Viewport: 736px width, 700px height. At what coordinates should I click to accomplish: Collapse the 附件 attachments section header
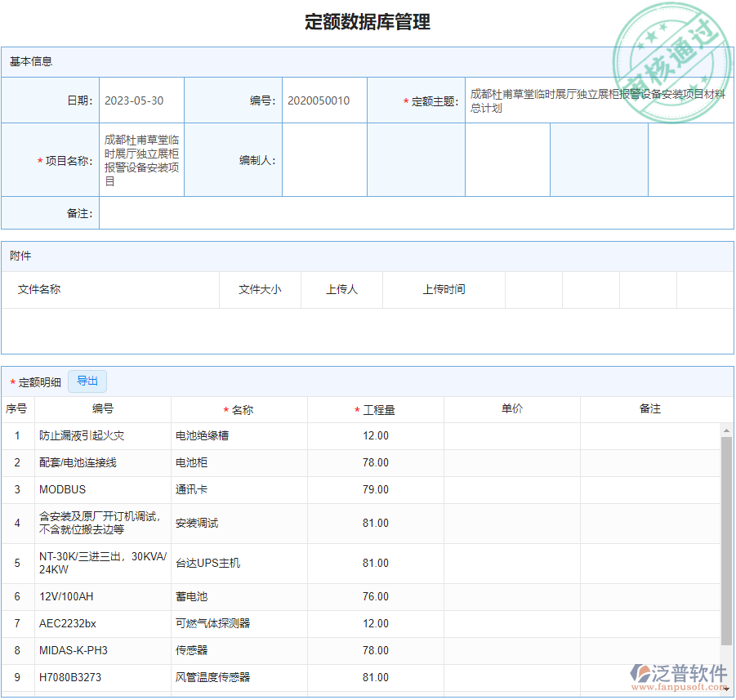tap(21, 256)
